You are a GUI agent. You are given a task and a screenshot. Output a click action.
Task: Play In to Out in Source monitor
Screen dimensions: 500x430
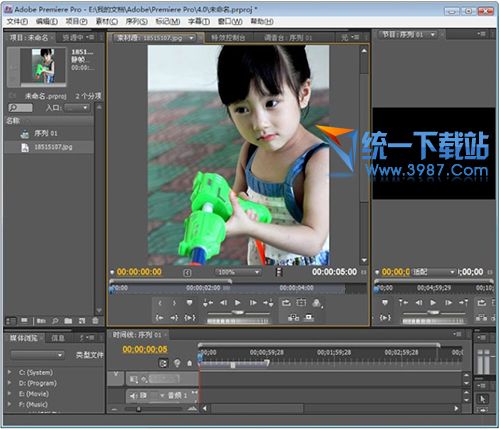click(x=190, y=318)
